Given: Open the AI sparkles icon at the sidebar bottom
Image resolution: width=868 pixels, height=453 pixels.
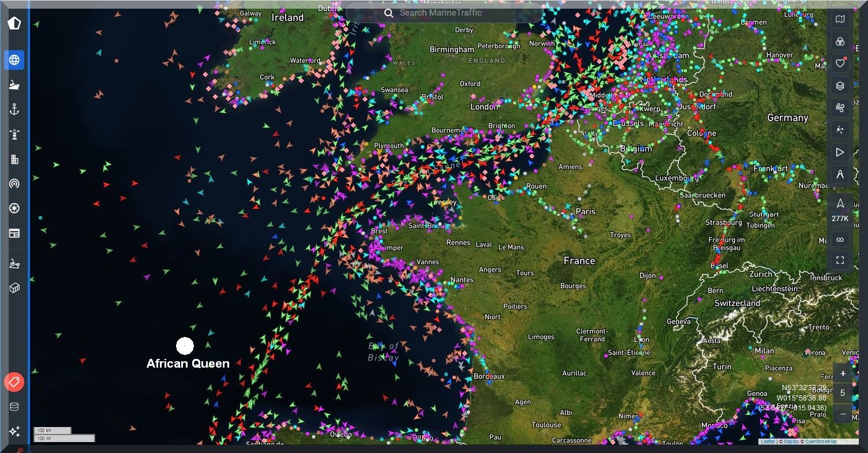Looking at the screenshot, I should 14,431.
